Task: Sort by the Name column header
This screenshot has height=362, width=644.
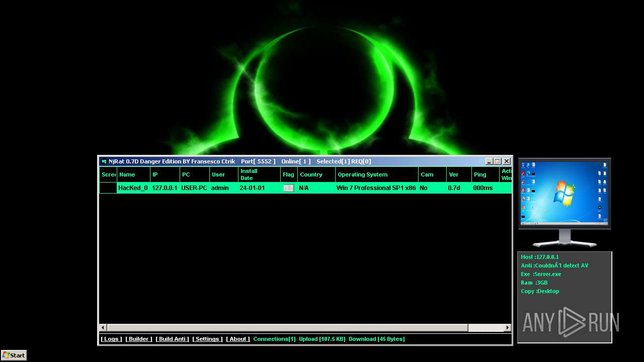Action: click(133, 174)
